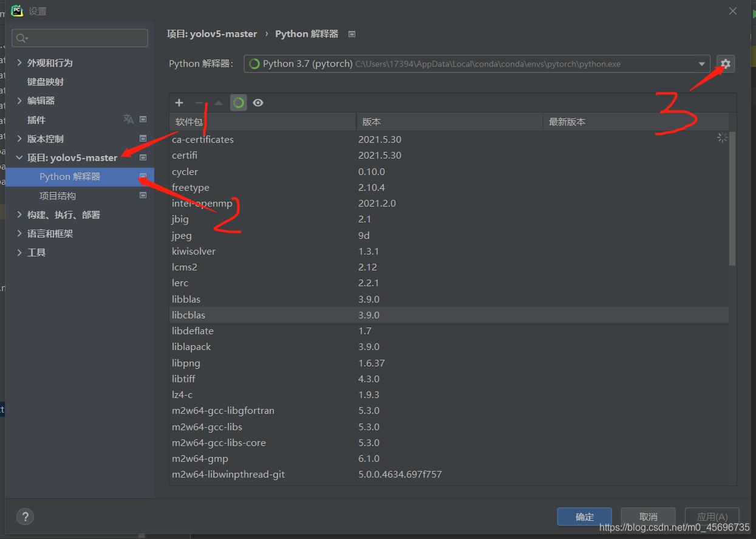
Task: Toggle show early releases eye icon
Action: pyautogui.click(x=258, y=103)
